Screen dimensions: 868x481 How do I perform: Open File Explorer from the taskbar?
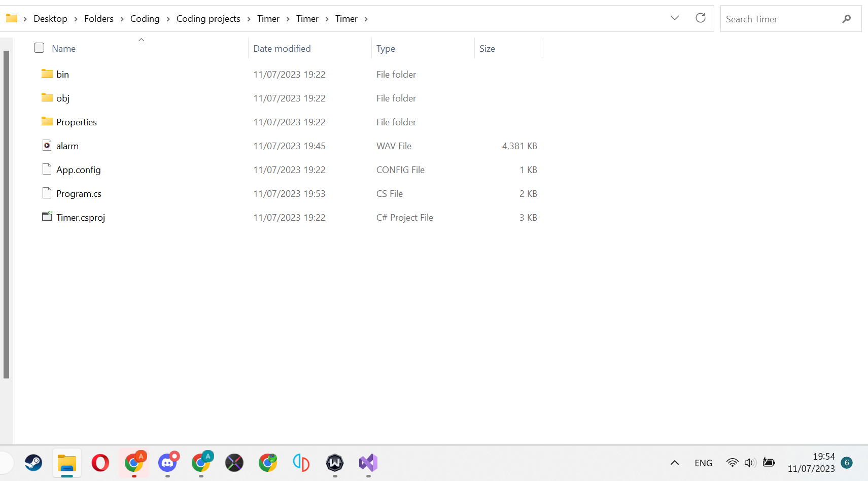point(67,463)
